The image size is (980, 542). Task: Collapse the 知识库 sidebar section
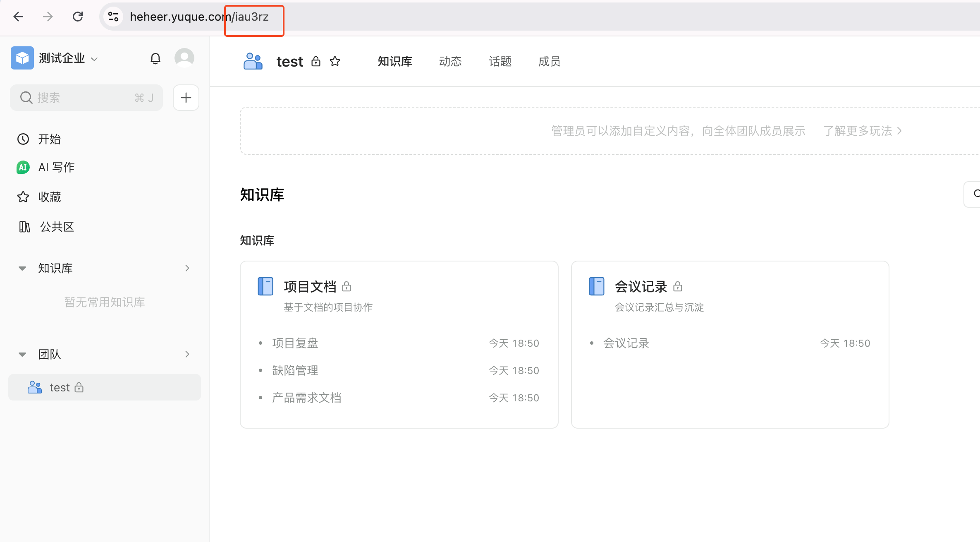pos(22,269)
